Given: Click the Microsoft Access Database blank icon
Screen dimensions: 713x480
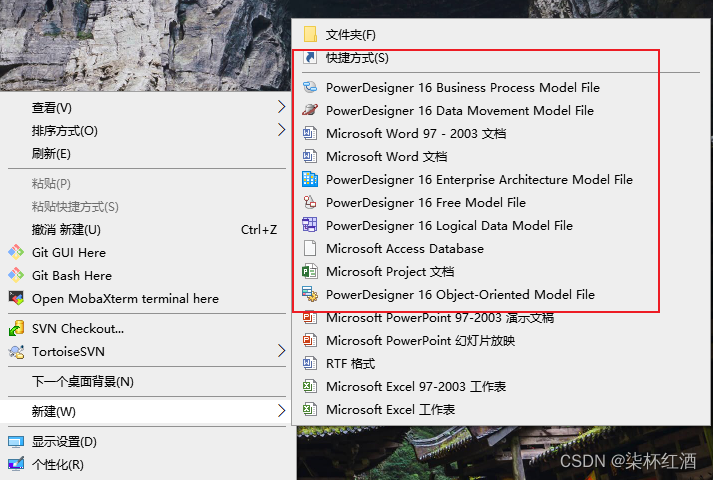Looking at the screenshot, I should [310, 248].
